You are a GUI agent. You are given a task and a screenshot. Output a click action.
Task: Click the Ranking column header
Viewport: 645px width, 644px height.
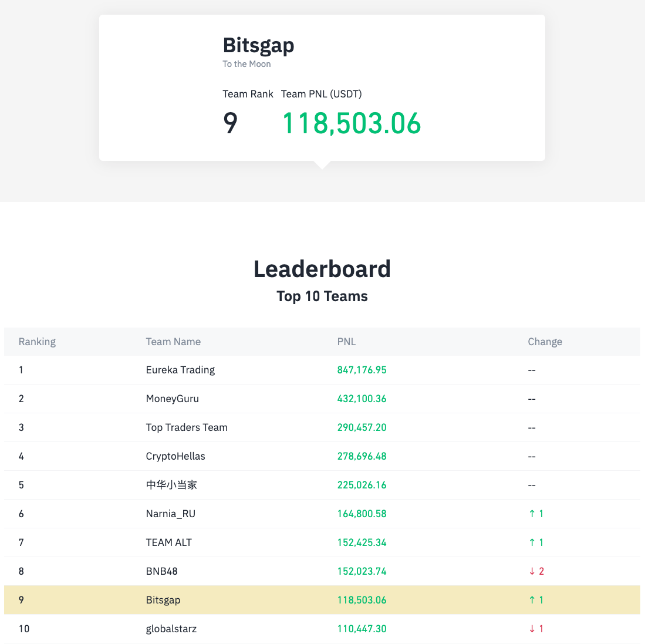click(x=37, y=342)
